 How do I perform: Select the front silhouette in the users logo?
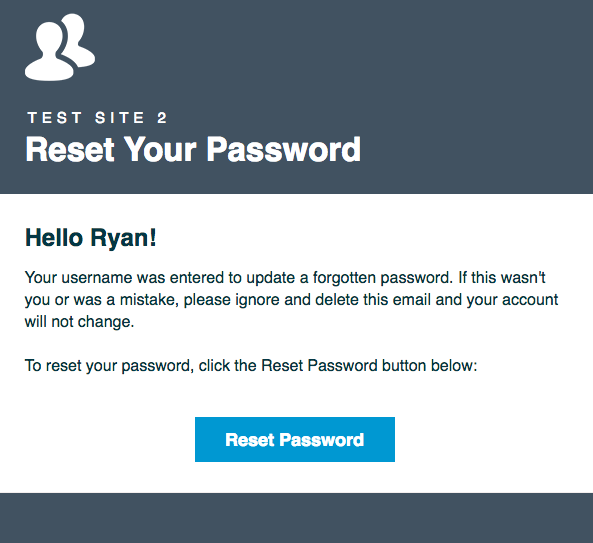click(49, 51)
